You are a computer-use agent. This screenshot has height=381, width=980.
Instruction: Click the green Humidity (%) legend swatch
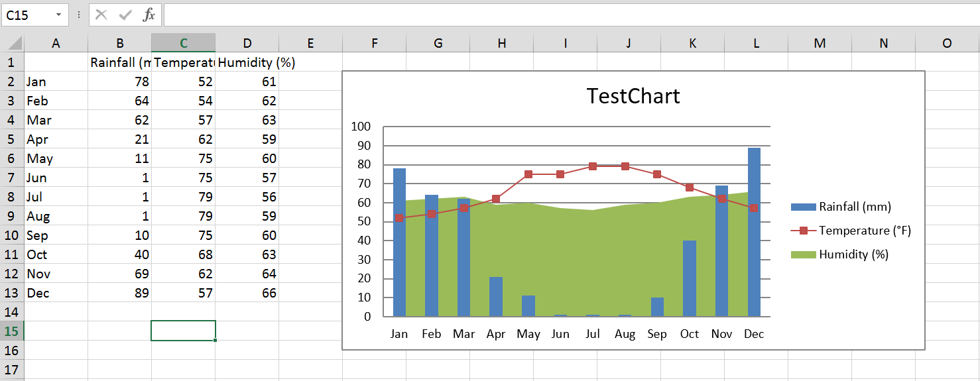click(804, 254)
